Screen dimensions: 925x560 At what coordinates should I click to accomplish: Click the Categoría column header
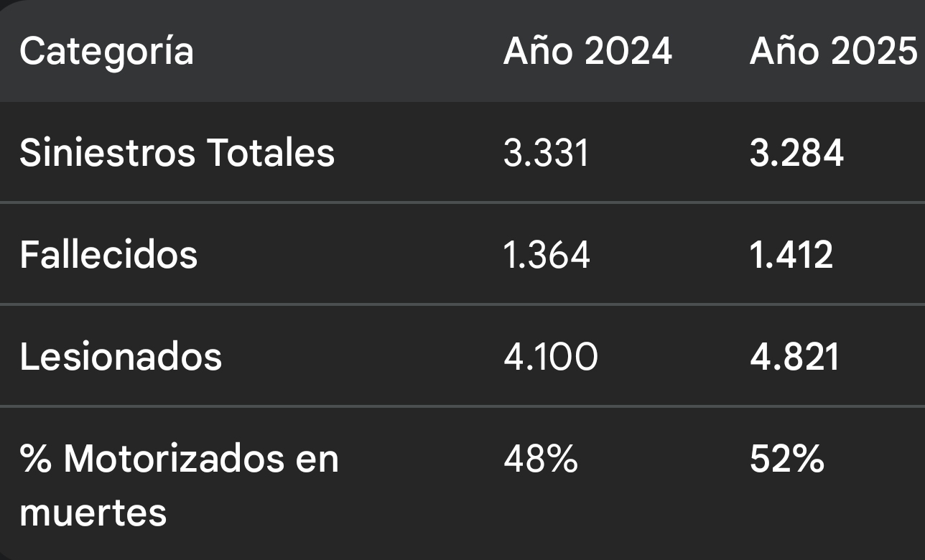106,52
